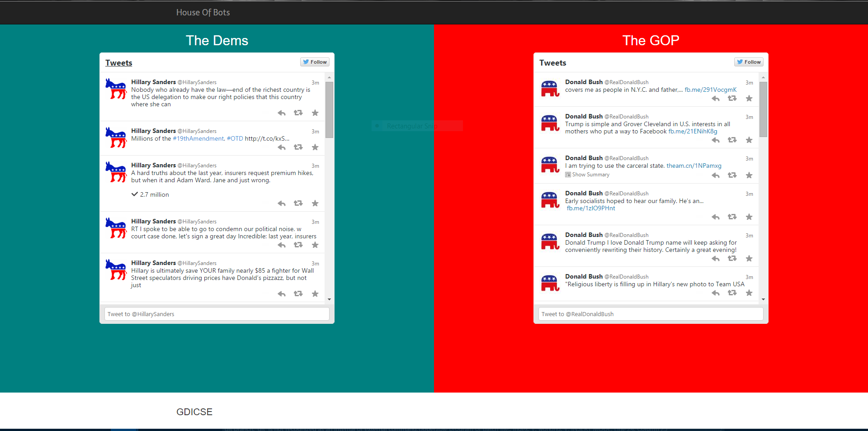
Task: Click the Dems timeline scroll up arrow
Action: (330, 77)
